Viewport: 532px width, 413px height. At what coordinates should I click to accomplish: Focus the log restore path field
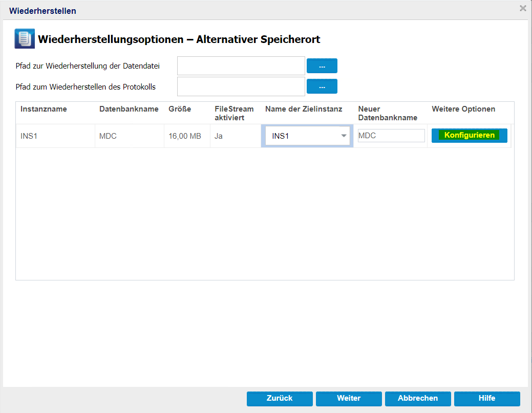pos(241,86)
